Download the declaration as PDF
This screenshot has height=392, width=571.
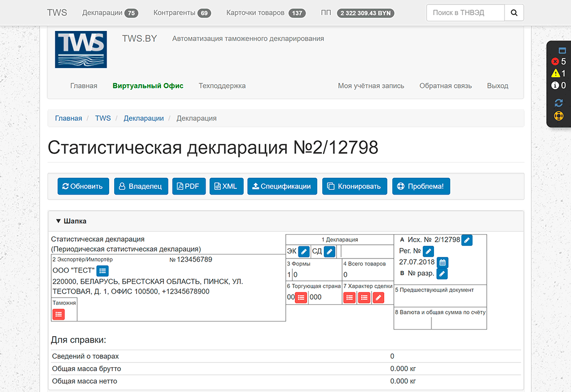(x=188, y=186)
